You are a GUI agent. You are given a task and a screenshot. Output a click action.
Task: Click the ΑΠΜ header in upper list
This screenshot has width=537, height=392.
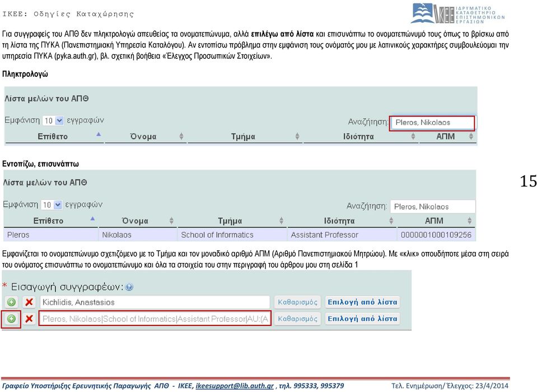click(x=445, y=137)
